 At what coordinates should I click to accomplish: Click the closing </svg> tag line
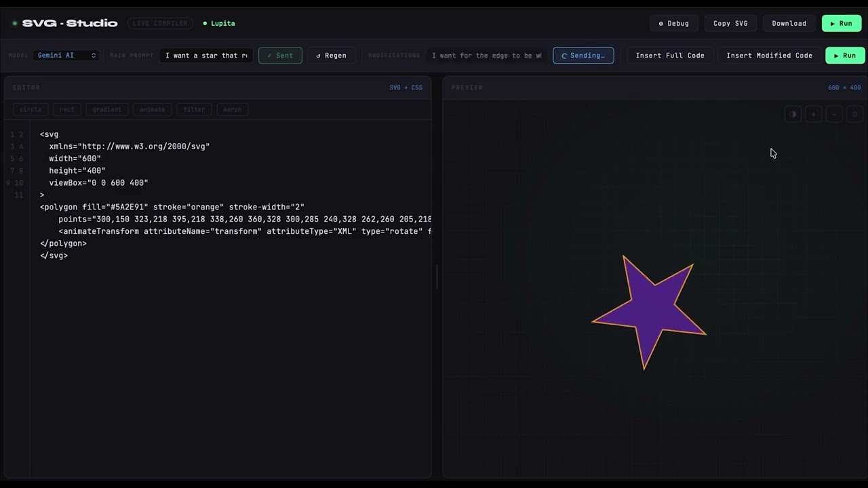[x=54, y=256]
